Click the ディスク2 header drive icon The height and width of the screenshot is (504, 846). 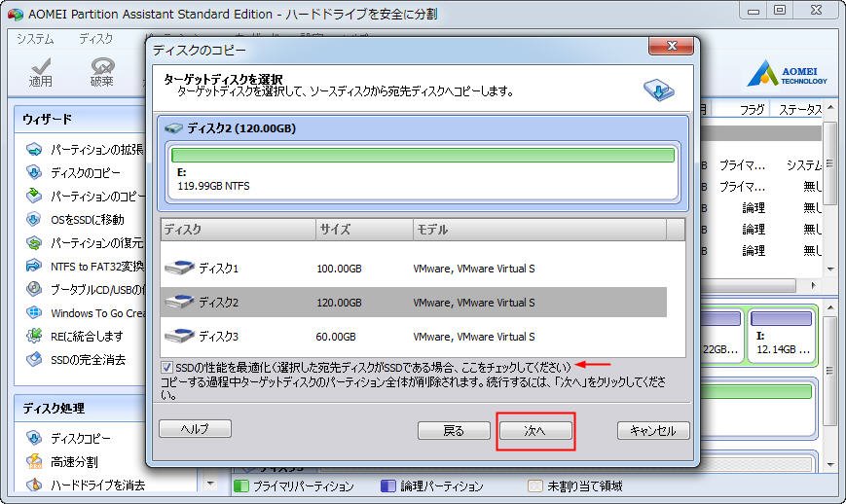point(173,128)
